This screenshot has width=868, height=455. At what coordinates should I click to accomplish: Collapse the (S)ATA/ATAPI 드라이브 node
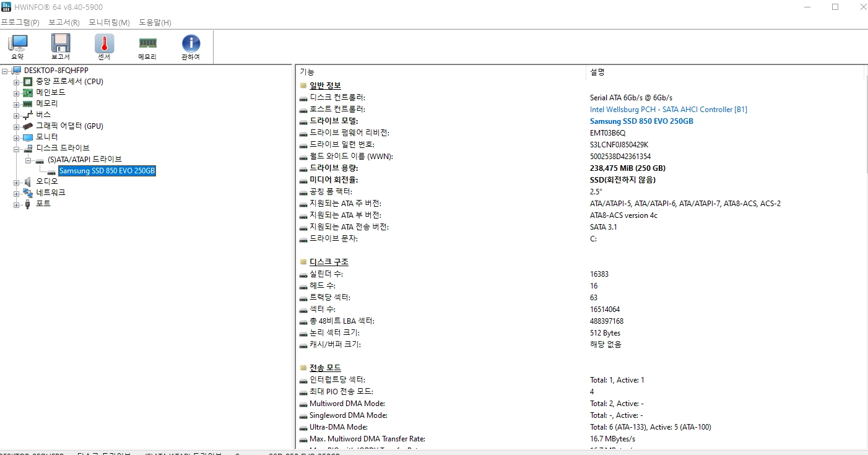28,160
